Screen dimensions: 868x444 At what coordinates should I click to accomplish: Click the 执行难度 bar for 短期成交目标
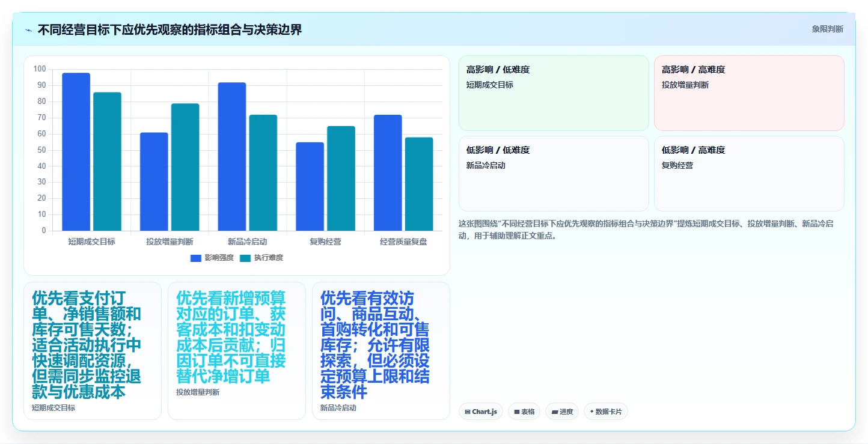(x=107, y=162)
